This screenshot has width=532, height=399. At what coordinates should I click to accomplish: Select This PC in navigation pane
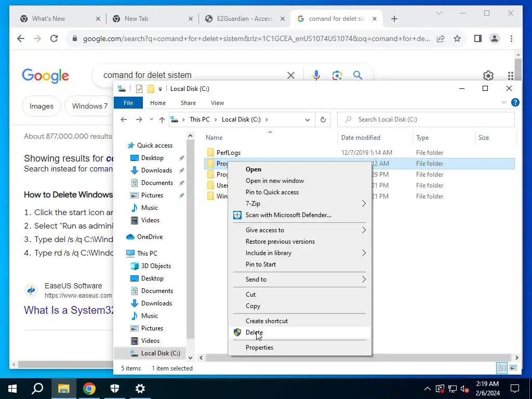coord(147,253)
